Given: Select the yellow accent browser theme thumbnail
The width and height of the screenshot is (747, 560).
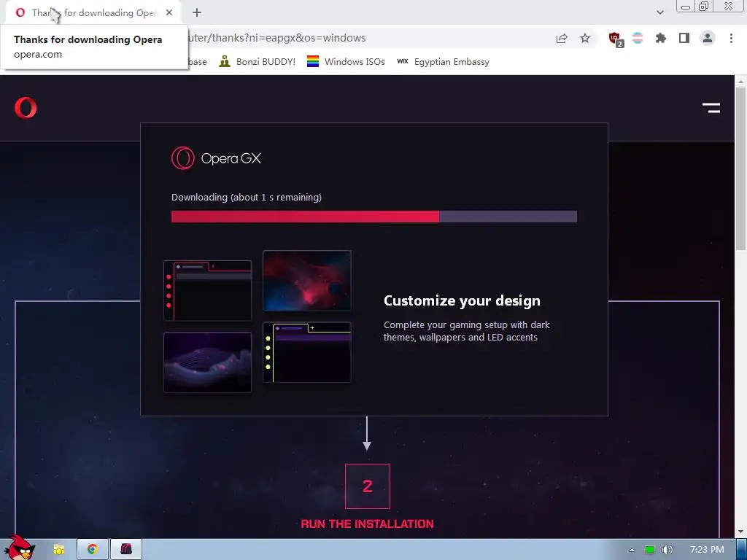Looking at the screenshot, I should (x=307, y=352).
